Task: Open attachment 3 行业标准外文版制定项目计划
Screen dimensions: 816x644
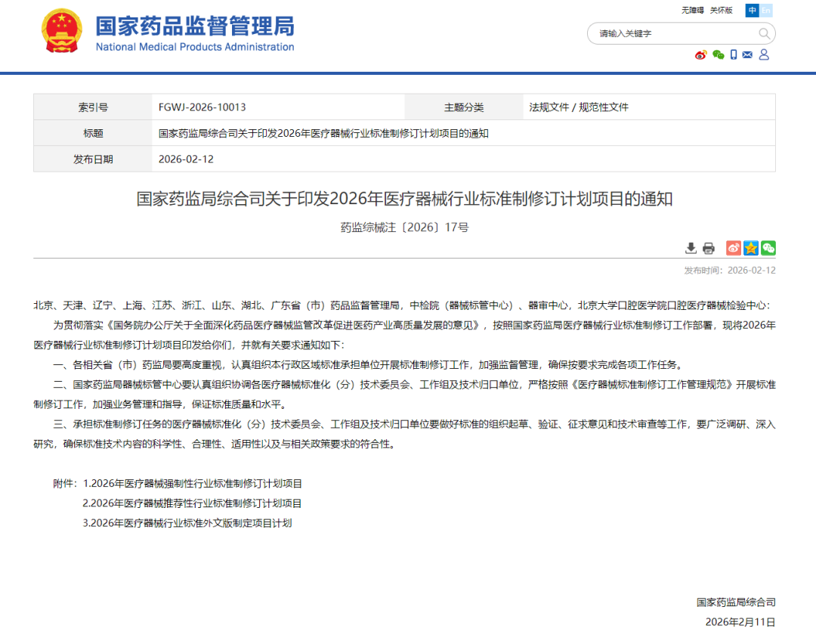Action: pos(187,523)
